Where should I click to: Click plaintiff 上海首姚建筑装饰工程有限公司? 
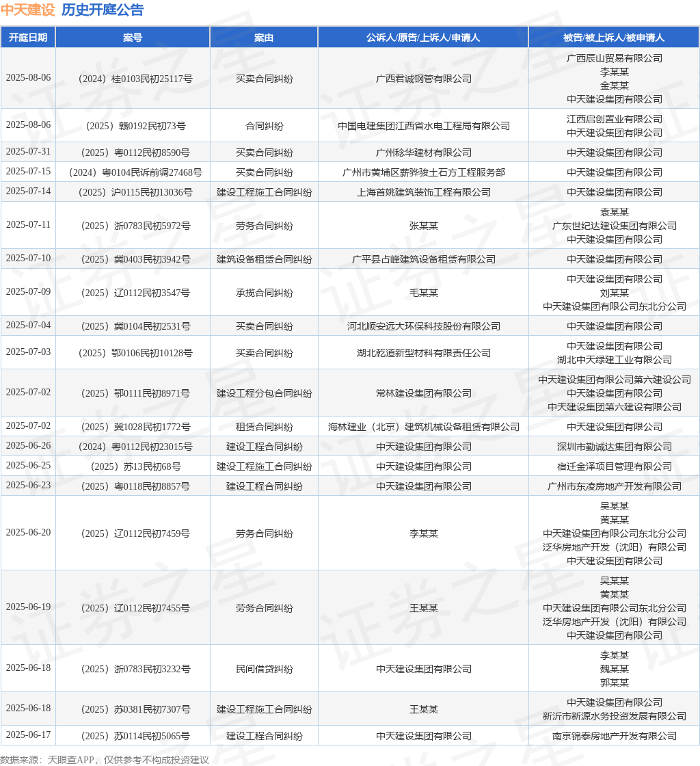coord(424,192)
